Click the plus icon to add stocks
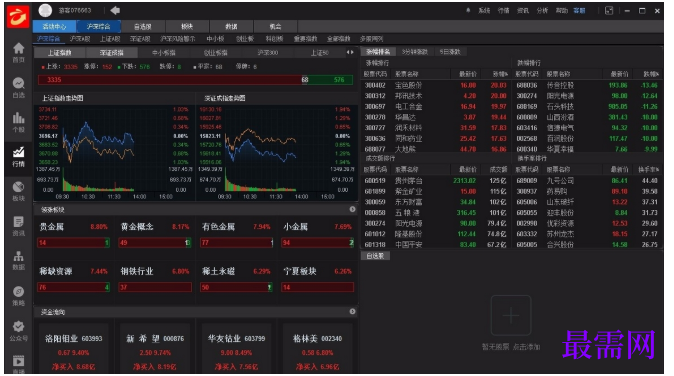 coord(511,316)
